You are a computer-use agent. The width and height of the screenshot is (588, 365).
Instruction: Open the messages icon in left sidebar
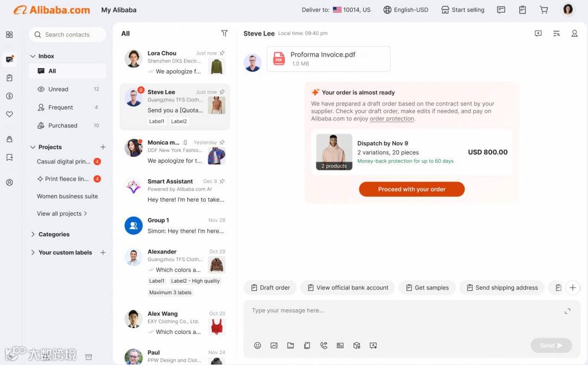point(9,59)
